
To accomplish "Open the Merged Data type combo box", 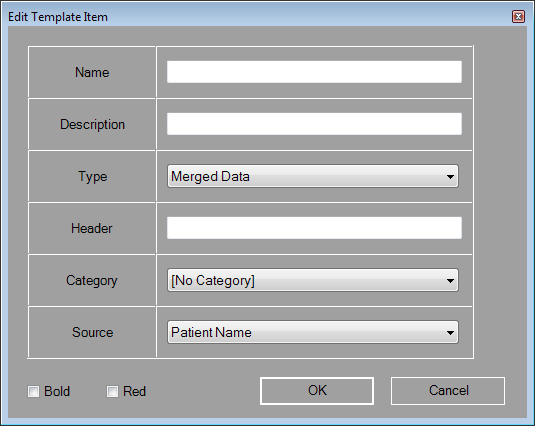I will click(x=313, y=176).
